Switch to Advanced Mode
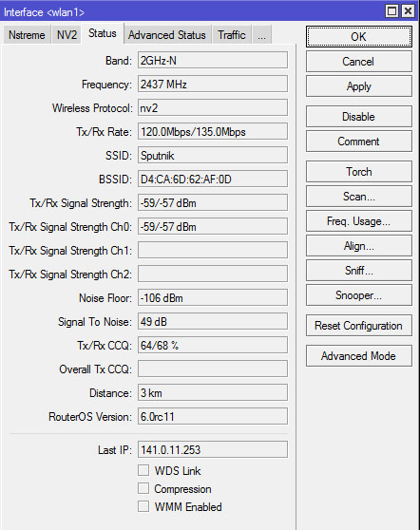Viewport: 420px width, 530px height. (x=359, y=355)
